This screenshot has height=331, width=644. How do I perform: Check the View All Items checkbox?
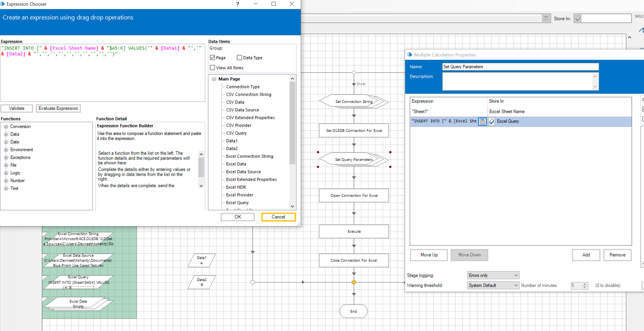212,67
